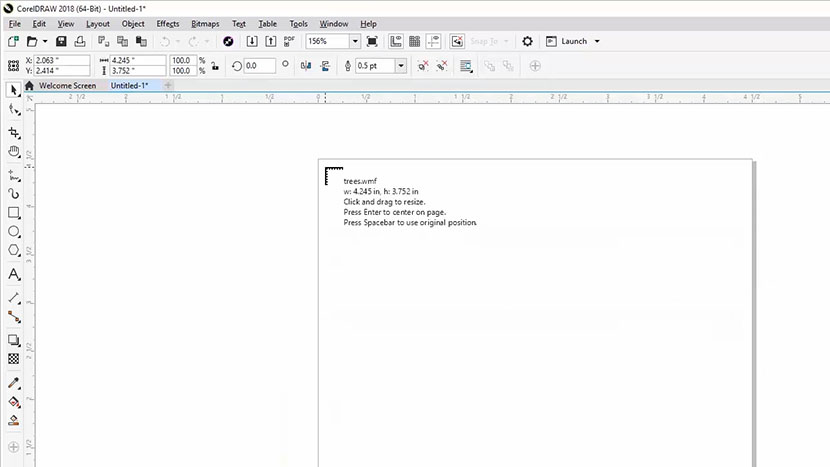
Task: Open the Options gear icon
Action: coord(528,42)
